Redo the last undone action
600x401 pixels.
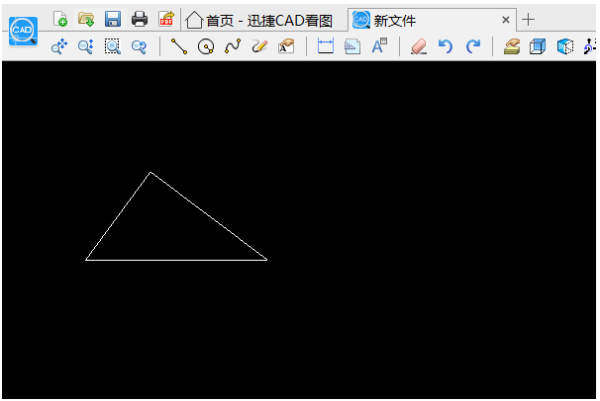(473, 46)
